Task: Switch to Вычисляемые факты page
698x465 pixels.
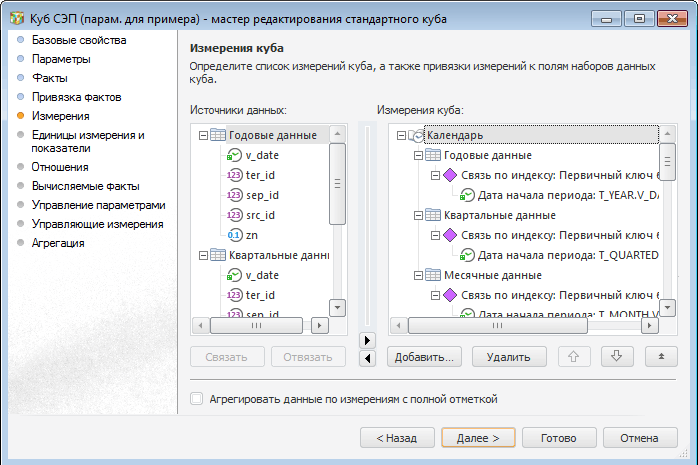Action: [x=85, y=186]
